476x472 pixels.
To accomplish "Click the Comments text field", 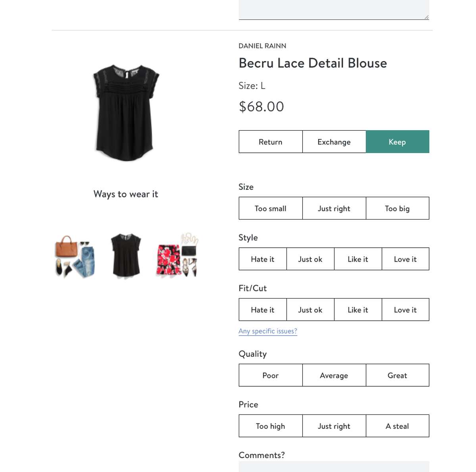I will tap(334, 466).
